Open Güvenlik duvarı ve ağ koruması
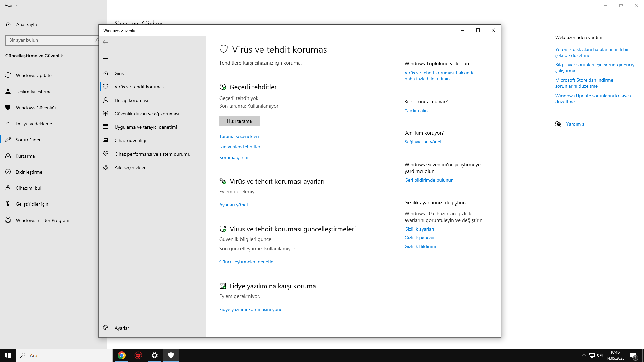The image size is (644, 362). click(x=147, y=114)
